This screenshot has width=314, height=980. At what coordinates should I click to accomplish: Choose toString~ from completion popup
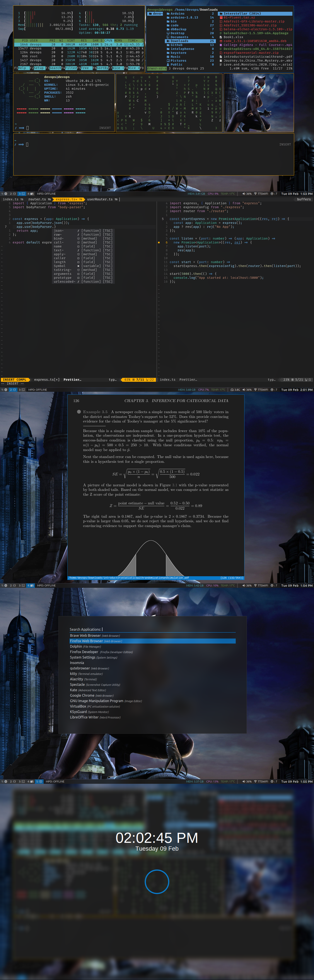coord(83,270)
